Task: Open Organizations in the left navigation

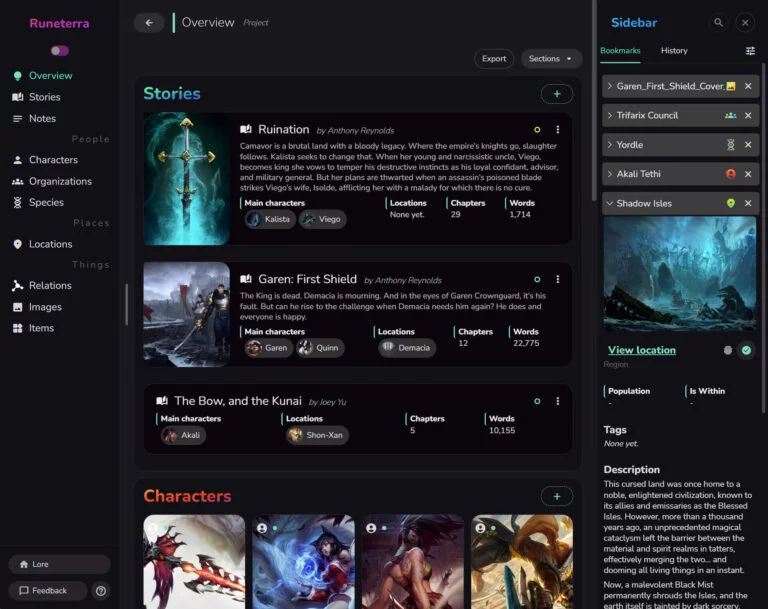Action: pyautogui.click(x=60, y=181)
